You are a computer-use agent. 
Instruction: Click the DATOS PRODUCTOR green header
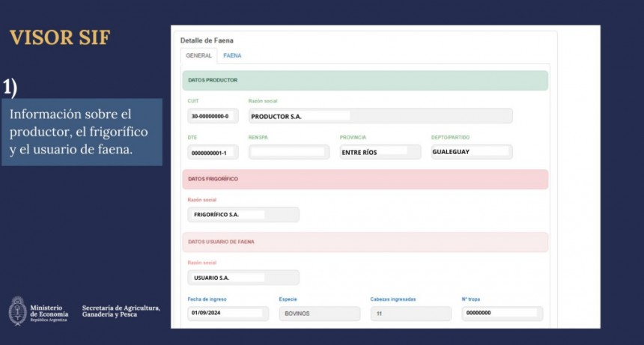point(365,80)
